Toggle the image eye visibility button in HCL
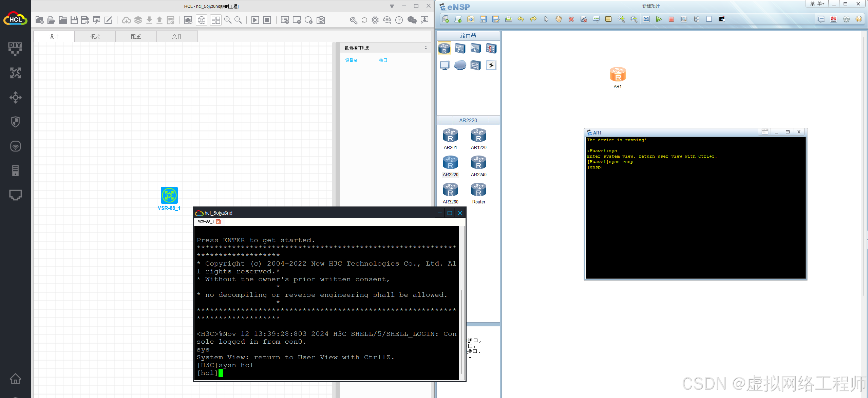The height and width of the screenshot is (398, 868). click(188, 20)
